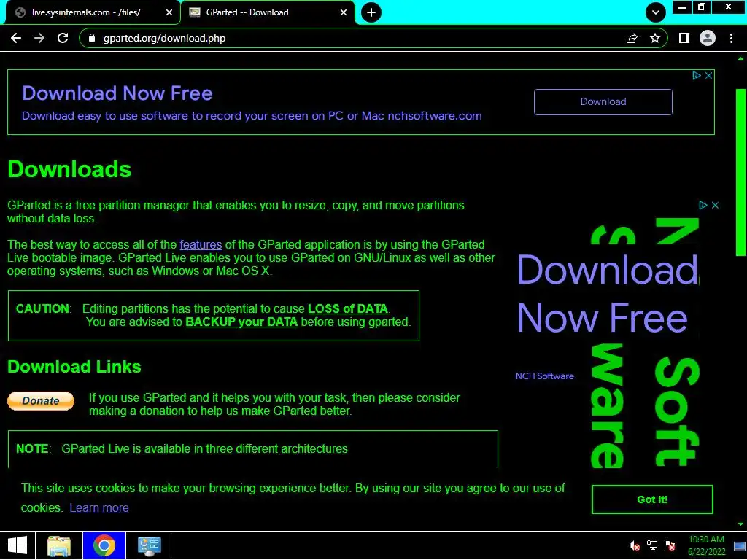Screen dimensions: 747x560
Task: Open AdChoices info on sidebar ad
Action: coord(703,205)
